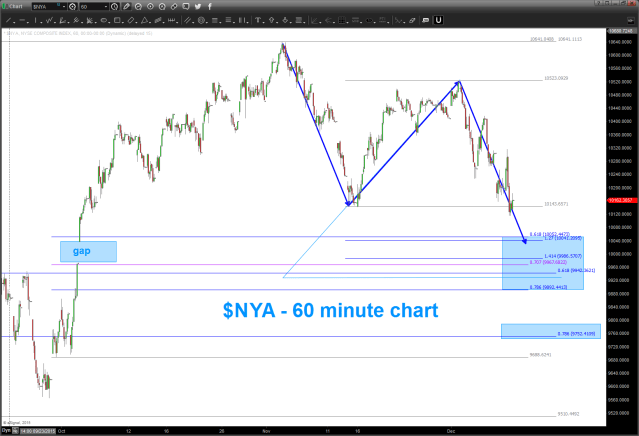Click the Dyn button at bottom left
639x436 pixels.
[x=5, y=431]
